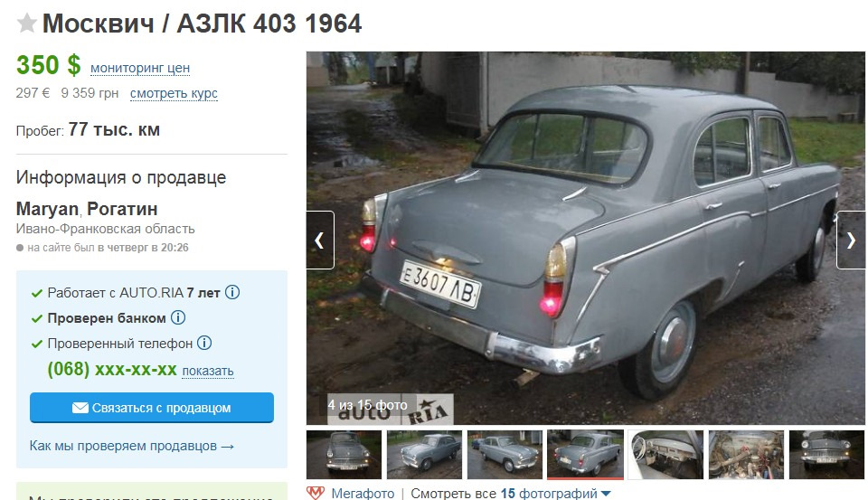Toggle the favorite star next to Москвич title

point(26,24)
